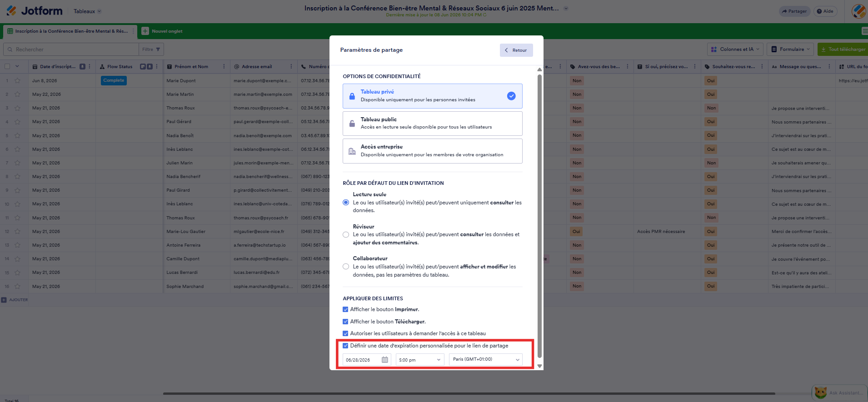
Task: Star the Marie Martin row
Action: (x=17, y=94)
